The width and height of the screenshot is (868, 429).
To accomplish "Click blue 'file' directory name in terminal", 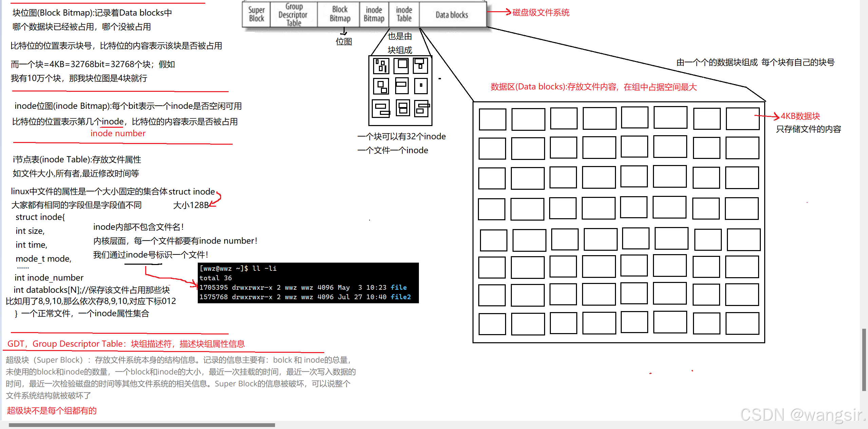I will coord(398,287).
